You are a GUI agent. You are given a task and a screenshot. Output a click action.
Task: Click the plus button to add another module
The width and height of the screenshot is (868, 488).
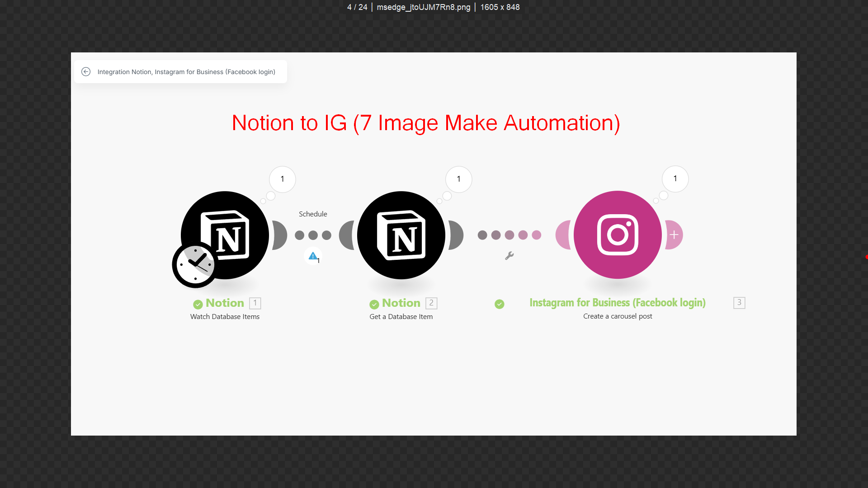pos(674,235)
